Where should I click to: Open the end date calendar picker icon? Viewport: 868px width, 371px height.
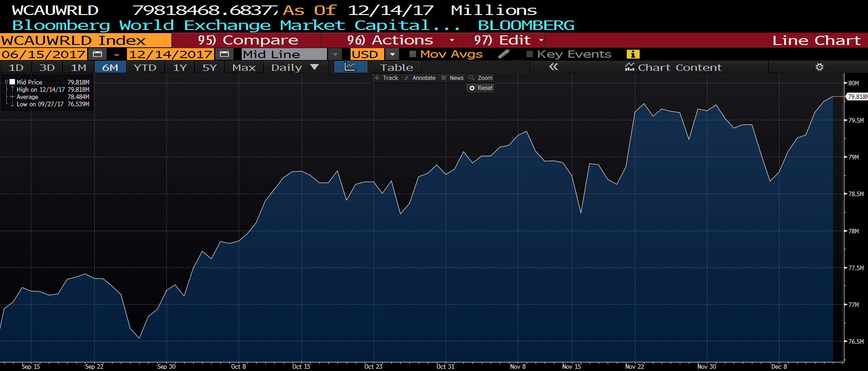tap(224, 54)
